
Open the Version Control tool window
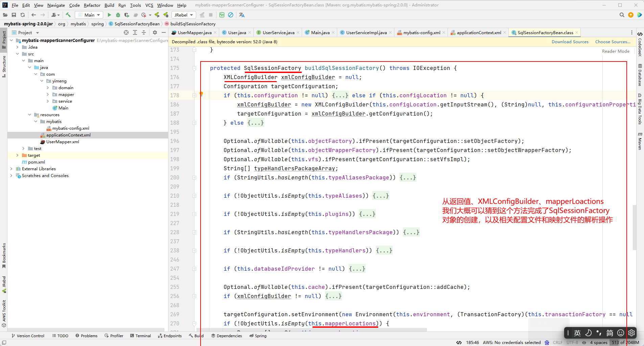28,336
